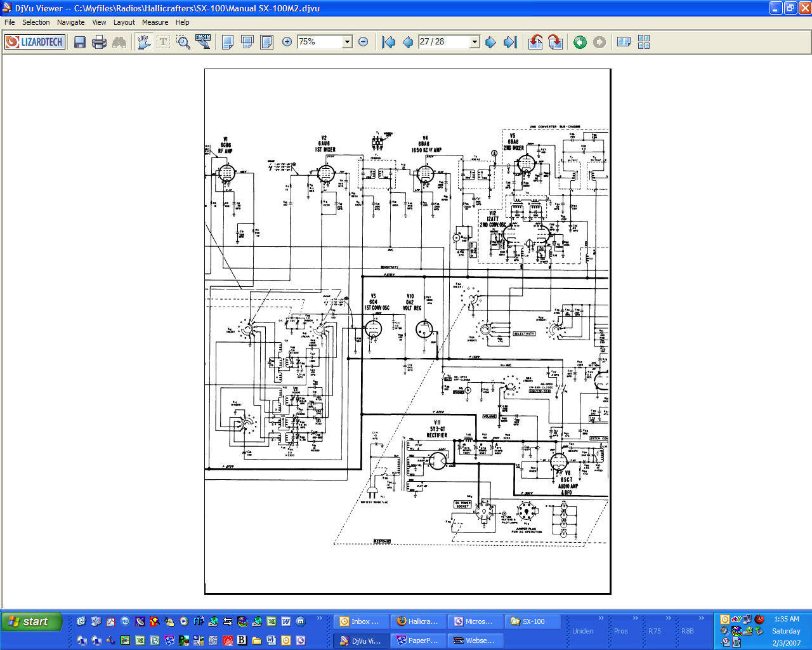This screenshot has width=812, height=650.
Task: Open the File menu
Action: [x=10, y=22]
